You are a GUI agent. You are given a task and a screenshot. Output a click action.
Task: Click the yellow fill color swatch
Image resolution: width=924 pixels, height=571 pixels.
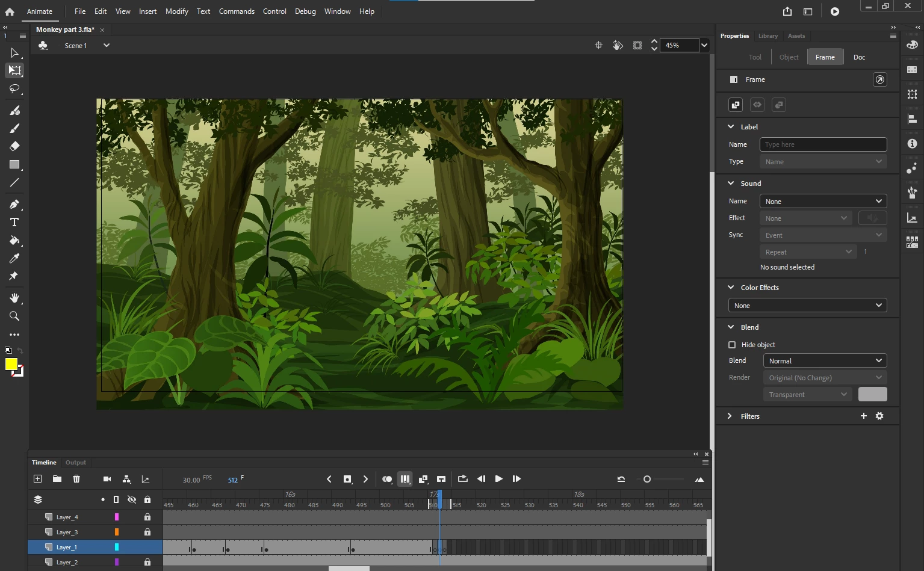(11, 364)
